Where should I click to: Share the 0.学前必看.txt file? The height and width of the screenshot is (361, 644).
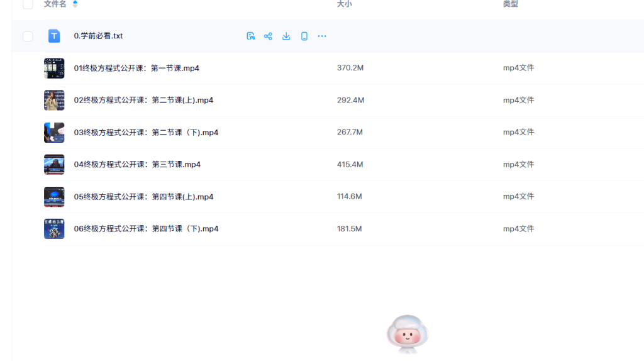tap(268, 36)
